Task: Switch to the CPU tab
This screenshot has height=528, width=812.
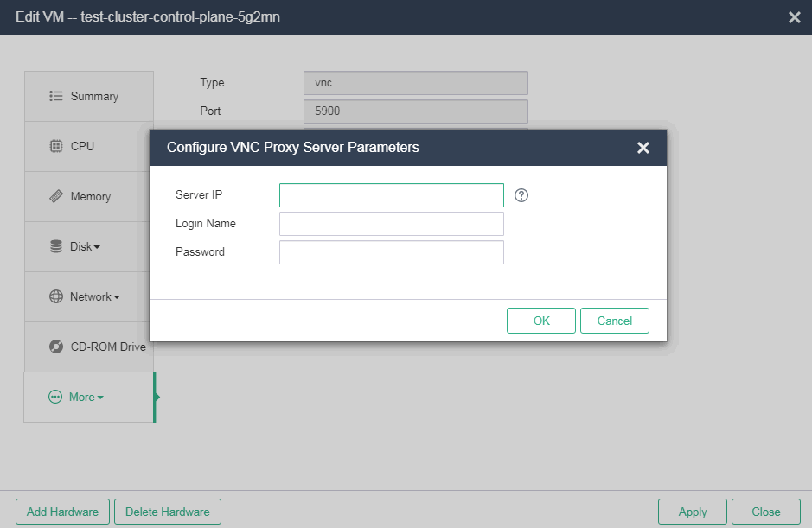Action: pos(89,147)
